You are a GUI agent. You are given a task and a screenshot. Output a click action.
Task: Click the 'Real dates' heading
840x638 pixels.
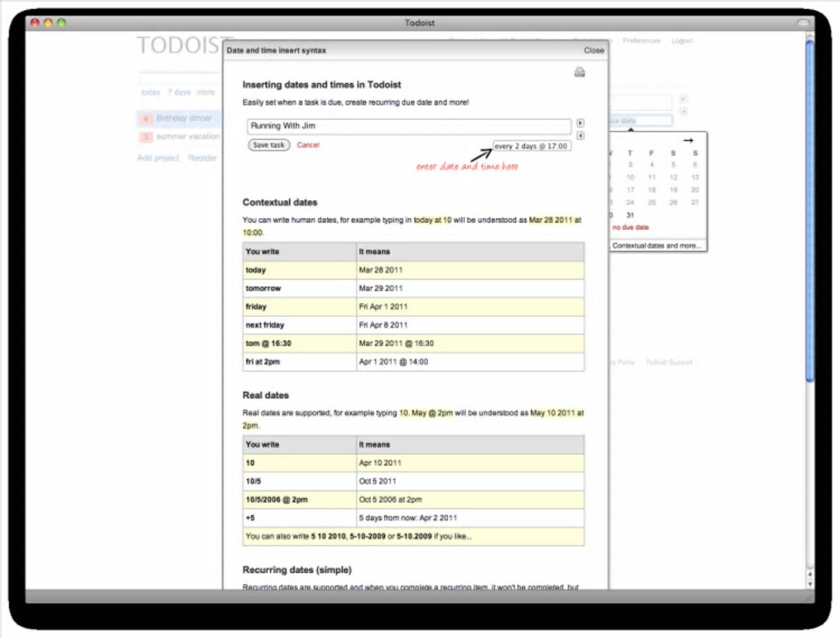pyautogui.click(x=265, y=395)
